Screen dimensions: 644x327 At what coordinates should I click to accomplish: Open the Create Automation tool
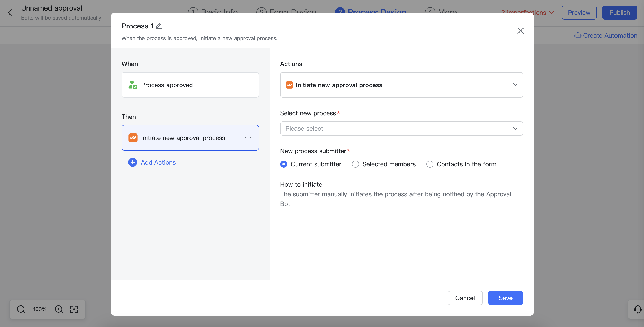[606, 35]
